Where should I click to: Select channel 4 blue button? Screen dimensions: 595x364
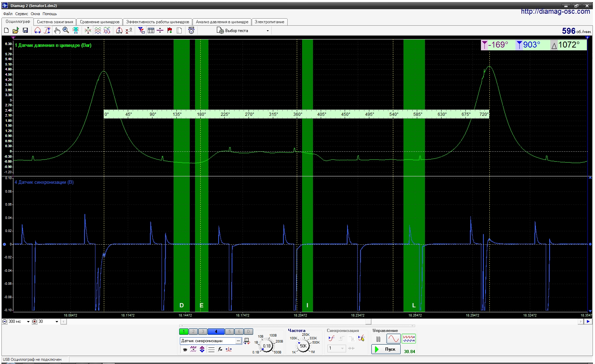(x=216, y=331)
